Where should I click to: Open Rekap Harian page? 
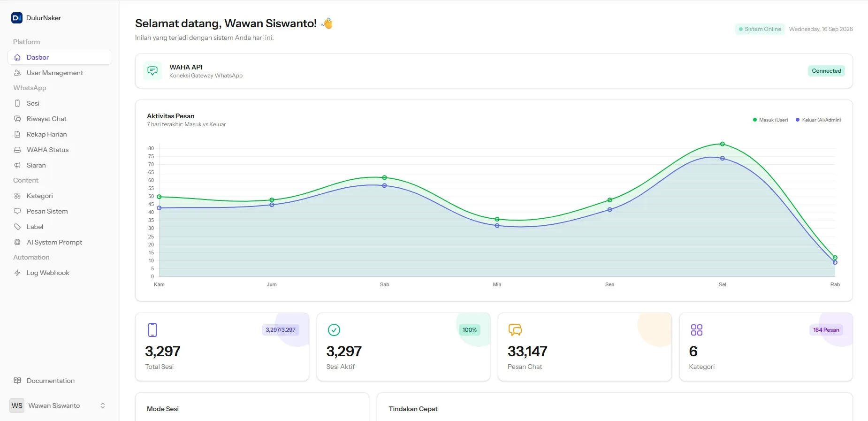coord(60,134)
